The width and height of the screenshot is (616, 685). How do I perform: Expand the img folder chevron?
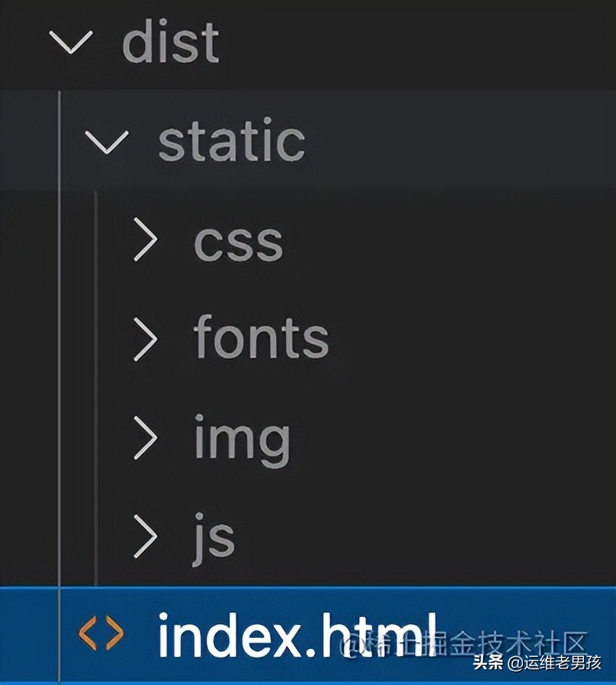[145, 438]
